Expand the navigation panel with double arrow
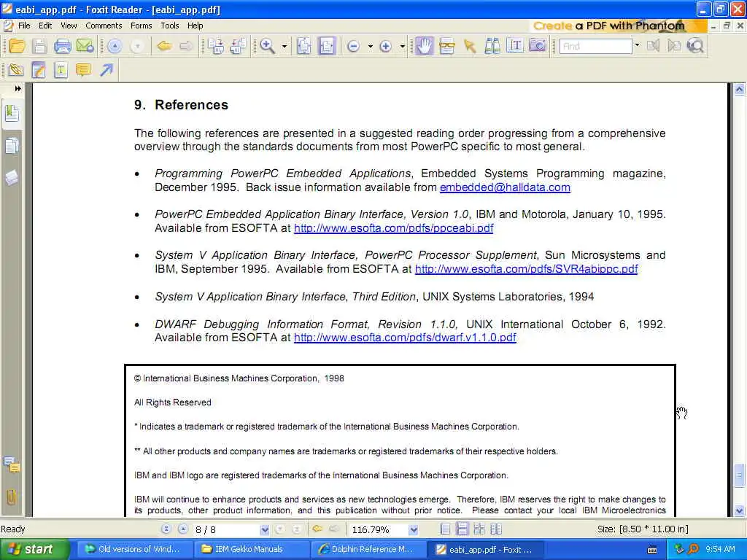 [18, 88]
